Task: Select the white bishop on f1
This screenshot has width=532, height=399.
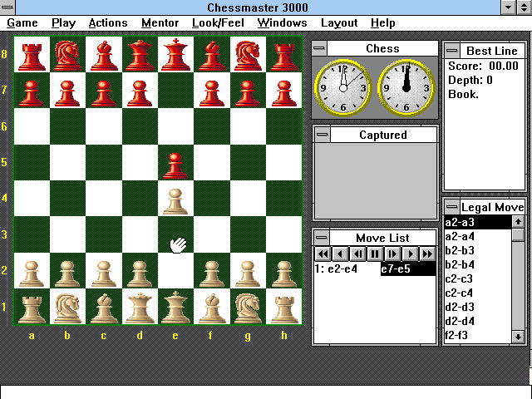Action: pyautogui.click(x=212, y=307)
